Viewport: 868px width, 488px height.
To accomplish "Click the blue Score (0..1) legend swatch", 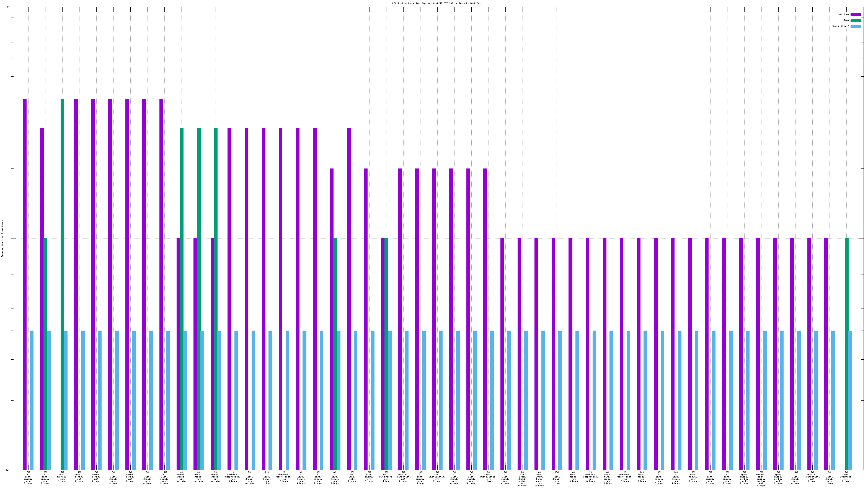I will pos(856,26).
